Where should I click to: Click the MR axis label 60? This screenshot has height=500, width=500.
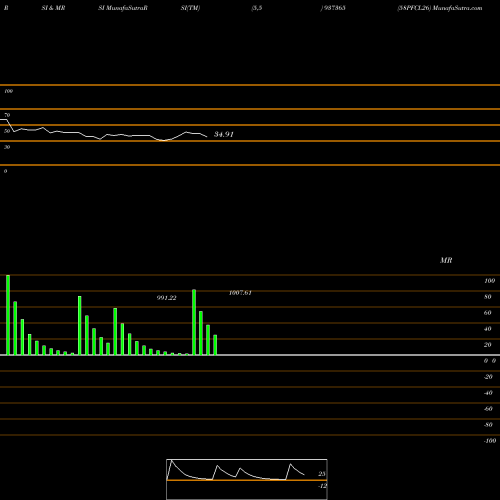pos(488,313)
